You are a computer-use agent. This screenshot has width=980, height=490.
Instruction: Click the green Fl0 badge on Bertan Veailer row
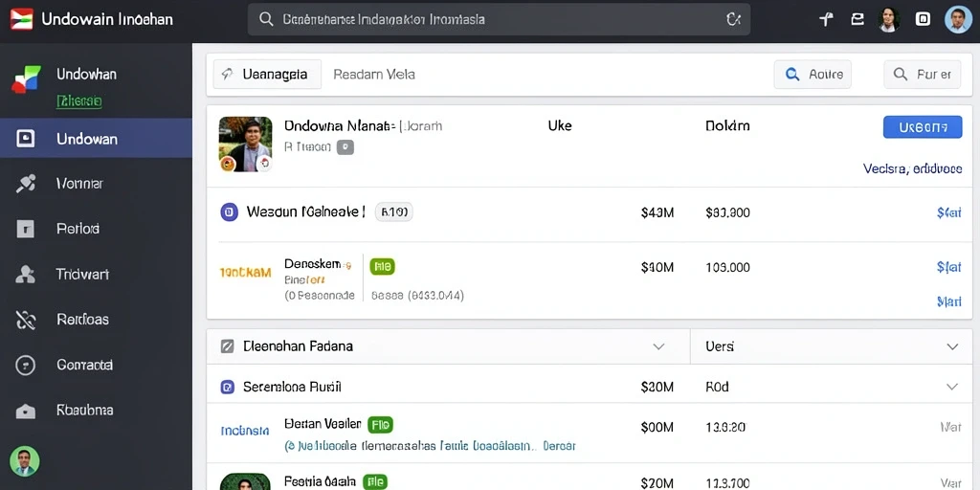coord(380,425)
